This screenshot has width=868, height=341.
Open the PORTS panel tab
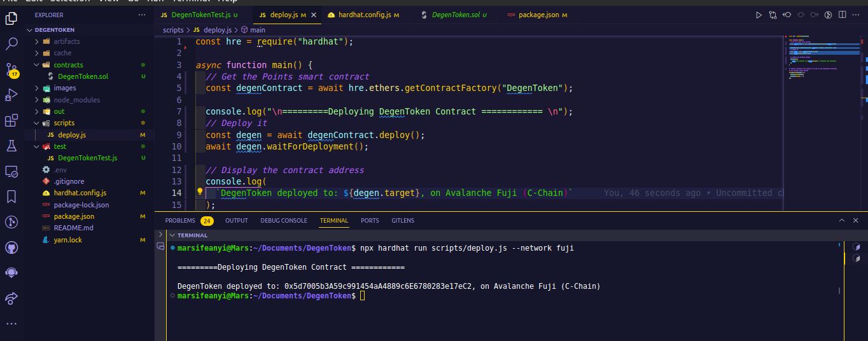[370, 221]
